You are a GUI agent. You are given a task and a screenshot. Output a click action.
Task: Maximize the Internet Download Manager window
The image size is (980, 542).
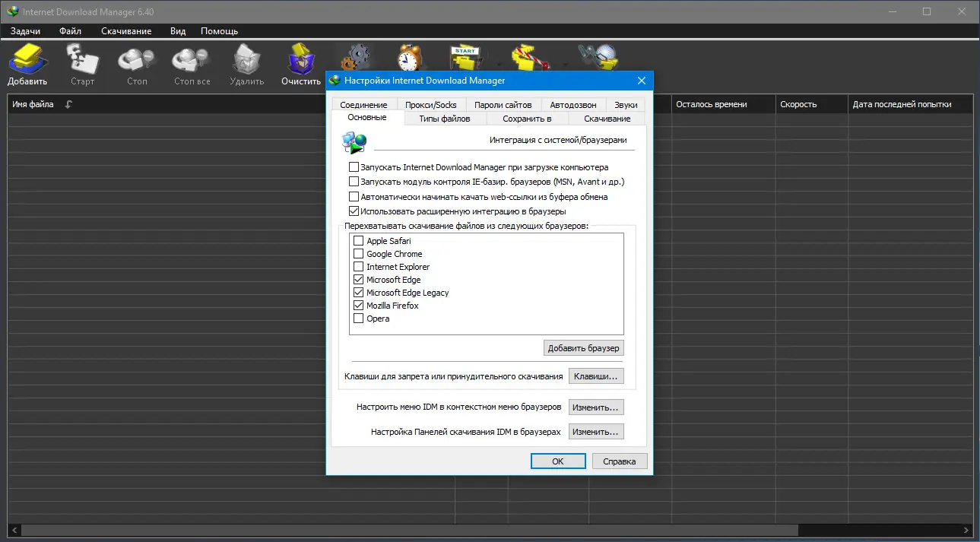tap(927, 11)
